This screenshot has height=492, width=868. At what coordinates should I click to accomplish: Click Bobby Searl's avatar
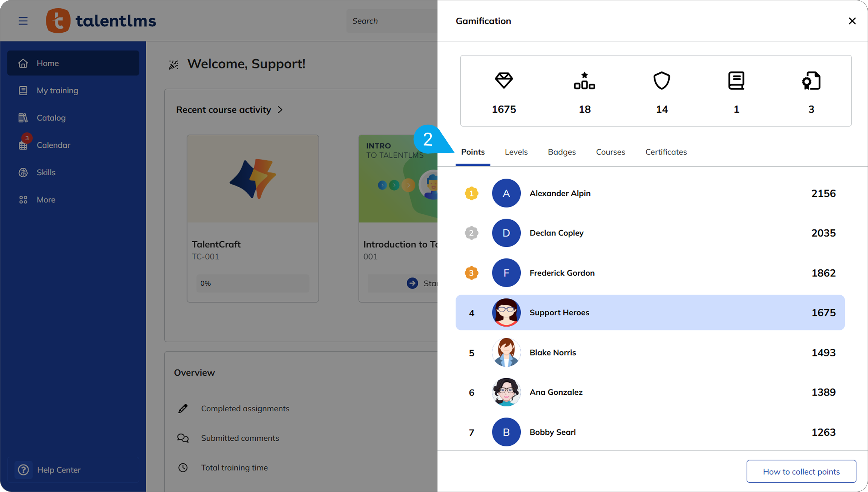(x=506, y=432)
